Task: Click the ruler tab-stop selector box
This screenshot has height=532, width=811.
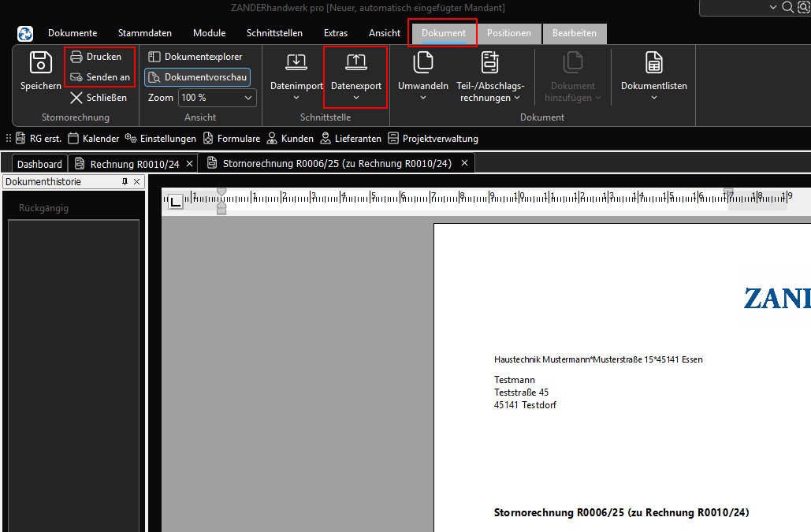Action: pos(175,202)
